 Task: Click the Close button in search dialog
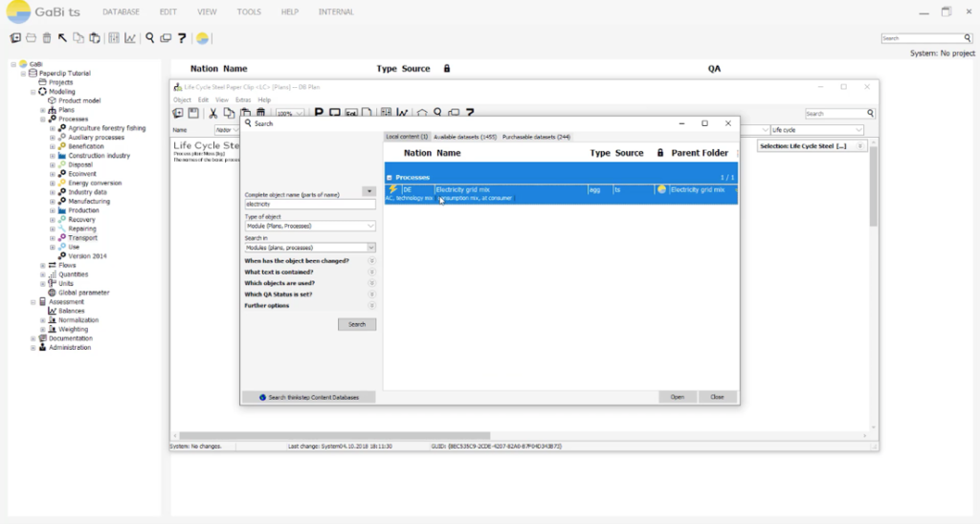pos(717,397)
